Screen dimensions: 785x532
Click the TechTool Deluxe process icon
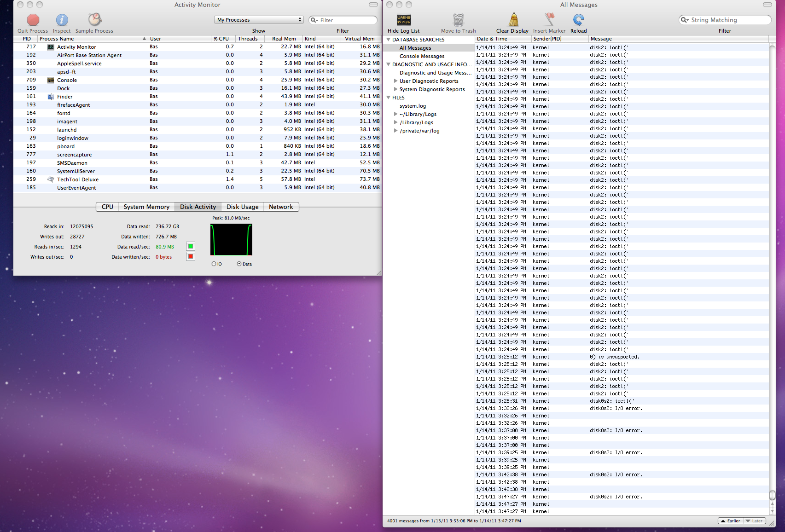(x=51, y=179)
